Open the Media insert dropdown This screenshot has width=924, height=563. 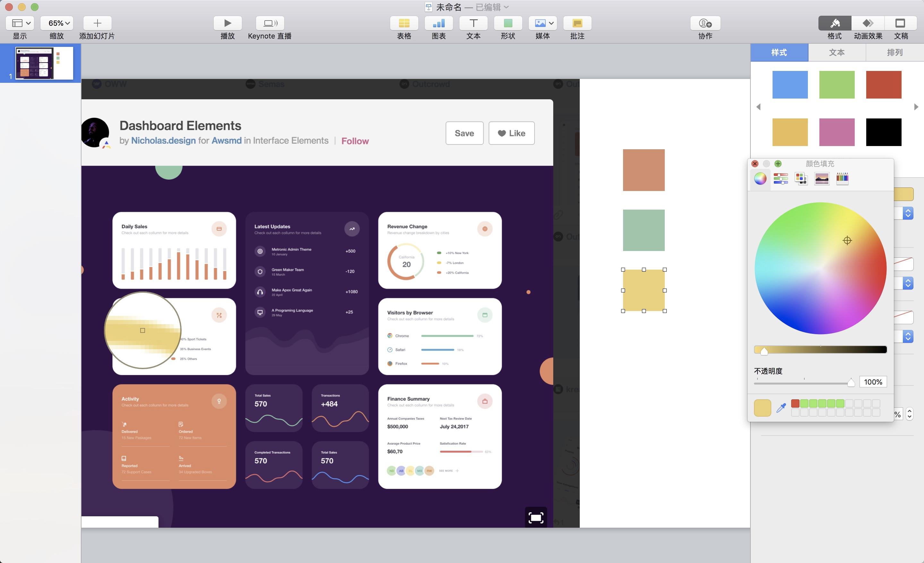click(x=543, y=23)
